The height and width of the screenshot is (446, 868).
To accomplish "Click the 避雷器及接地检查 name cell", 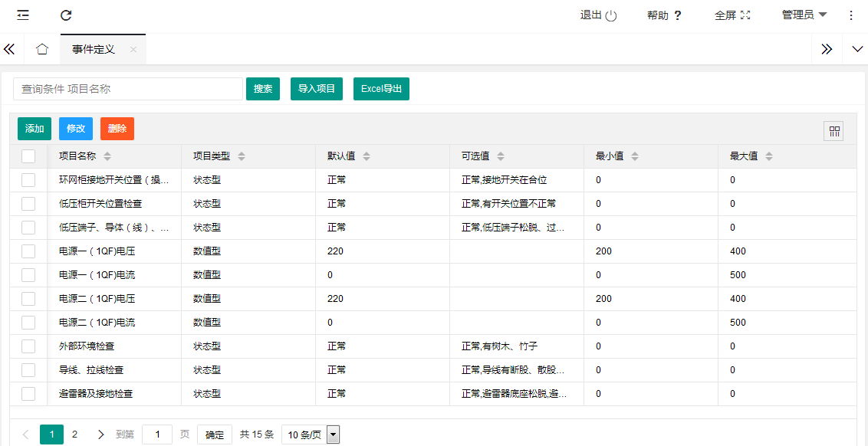I will click(x=114, y=393).
